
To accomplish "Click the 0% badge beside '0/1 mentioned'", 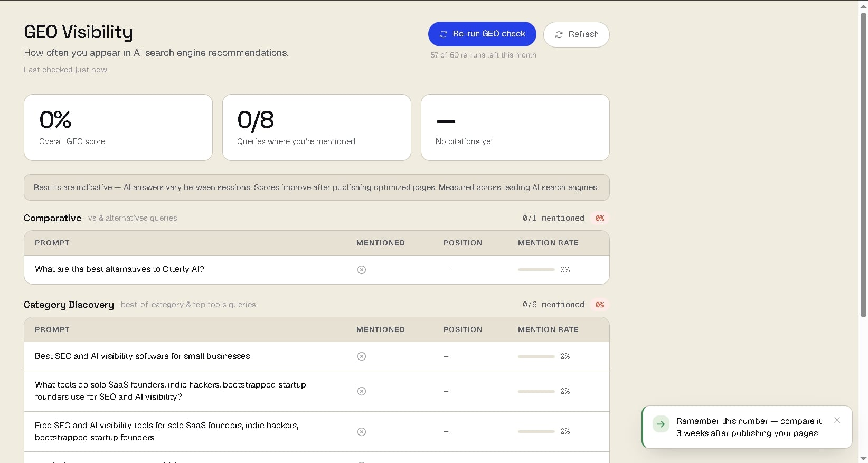I will 600,218.
